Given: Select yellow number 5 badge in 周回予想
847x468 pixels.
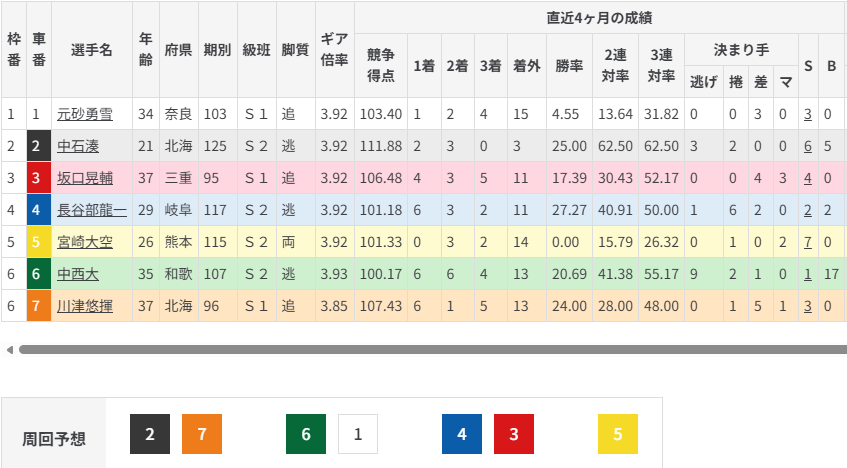Looking at the screenshot, I should coord(618,434).
